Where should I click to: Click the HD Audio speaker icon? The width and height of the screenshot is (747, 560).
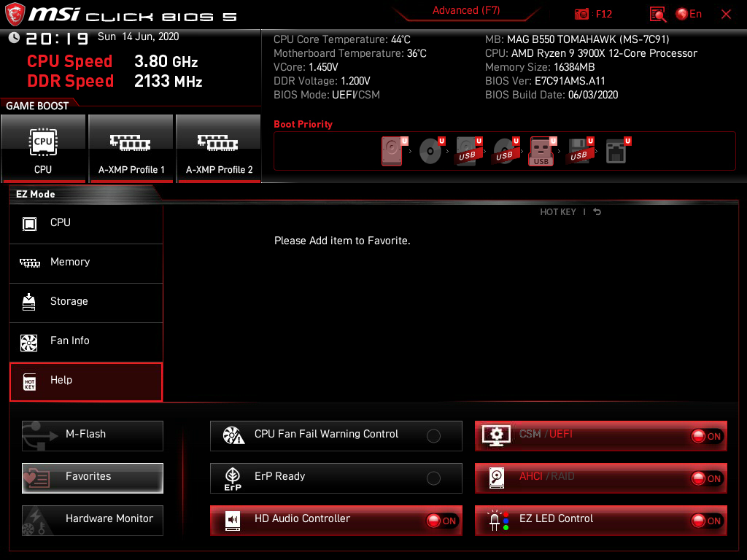click(x=233, y=521)
